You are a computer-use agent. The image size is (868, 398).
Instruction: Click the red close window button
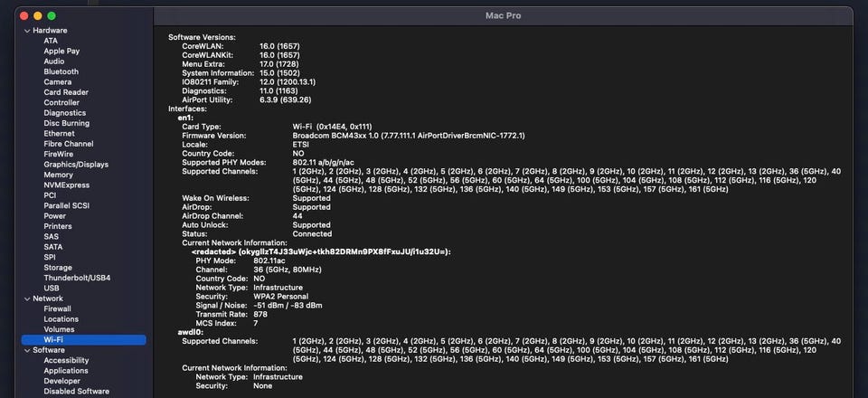[24, 16]
